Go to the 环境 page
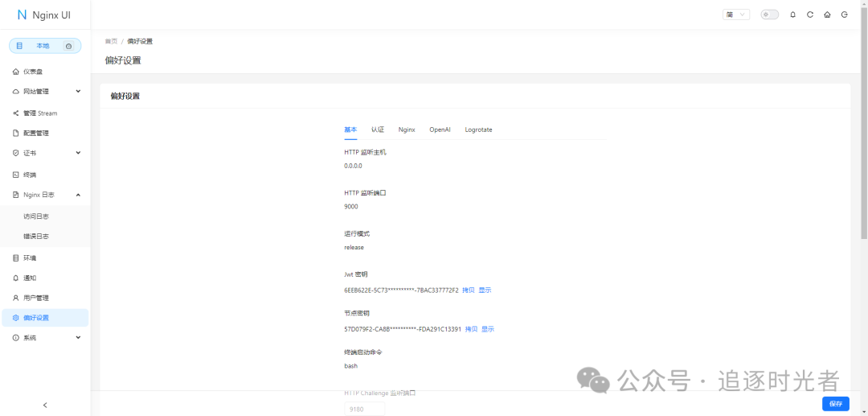Viewport: 868px width, 416px height. (x=45, y=257)
